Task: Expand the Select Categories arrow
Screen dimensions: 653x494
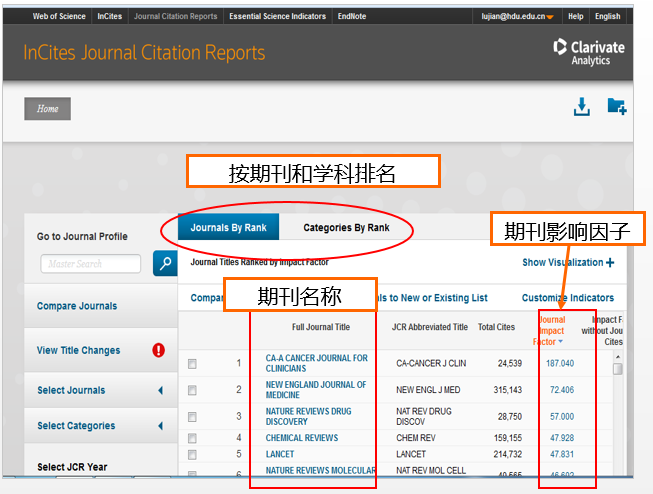Action: 160,426
